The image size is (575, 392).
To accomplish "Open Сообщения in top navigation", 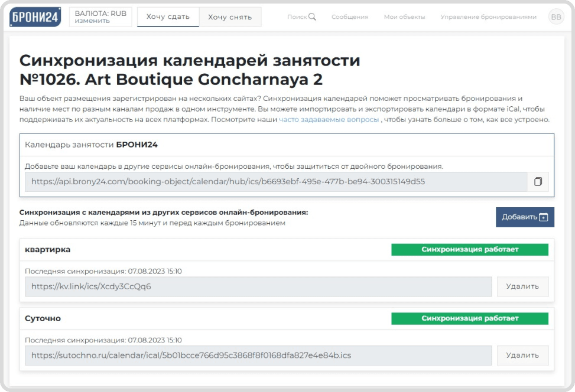I will pos(350,17).
